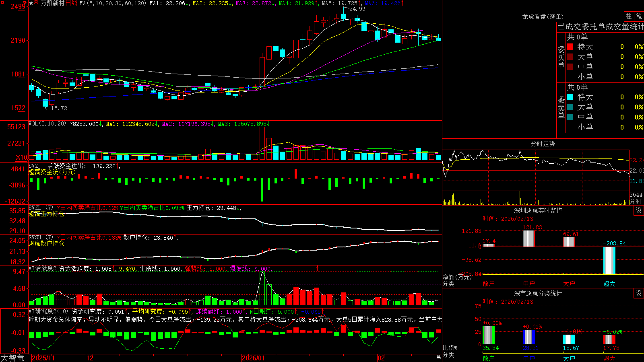Click the 万凯新材 stock name
644x362 pixels.
click(x=52, y=3)
